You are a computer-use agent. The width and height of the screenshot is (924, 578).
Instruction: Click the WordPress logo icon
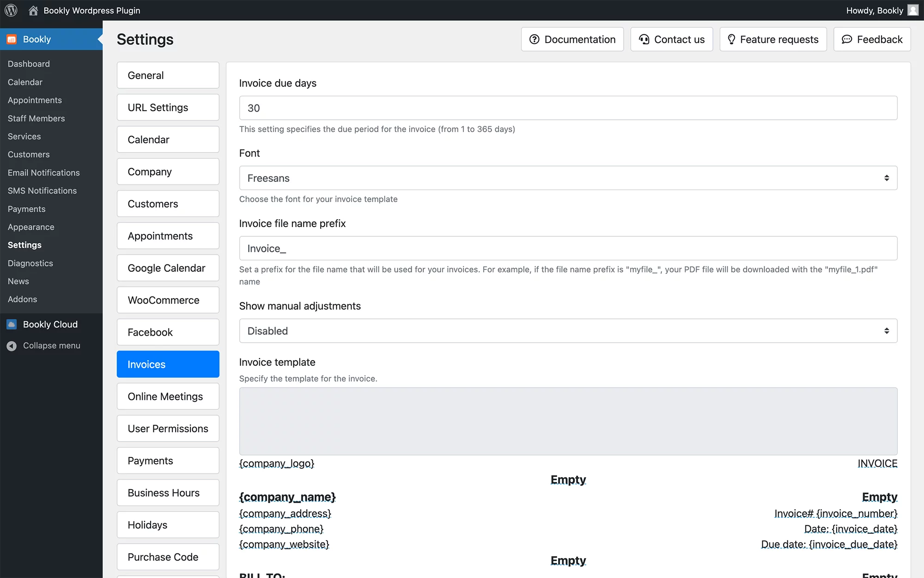coord(11,10)
